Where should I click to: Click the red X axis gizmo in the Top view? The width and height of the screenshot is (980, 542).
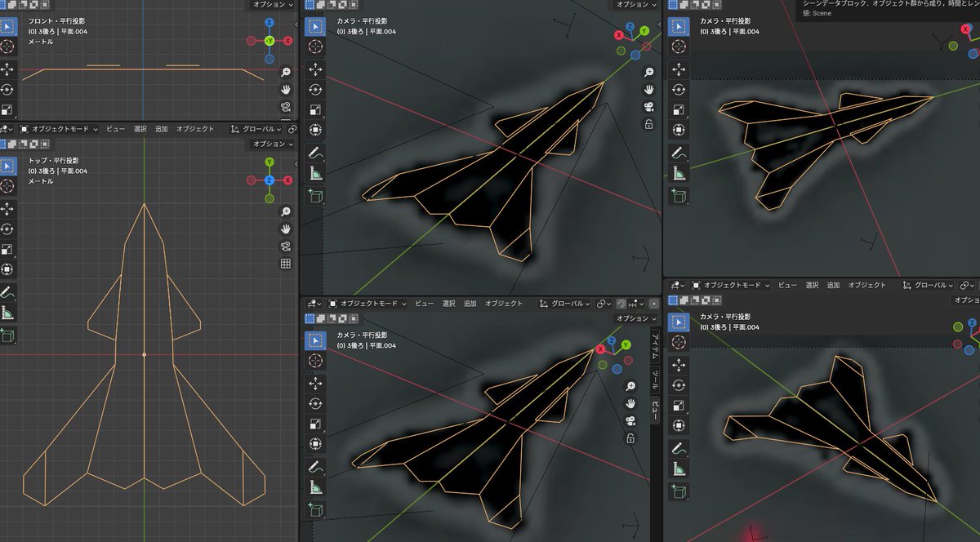(287, 180)
